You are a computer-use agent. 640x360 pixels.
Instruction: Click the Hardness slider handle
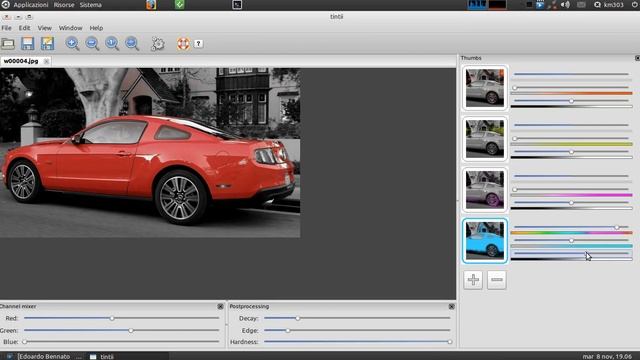click(450, 342)
